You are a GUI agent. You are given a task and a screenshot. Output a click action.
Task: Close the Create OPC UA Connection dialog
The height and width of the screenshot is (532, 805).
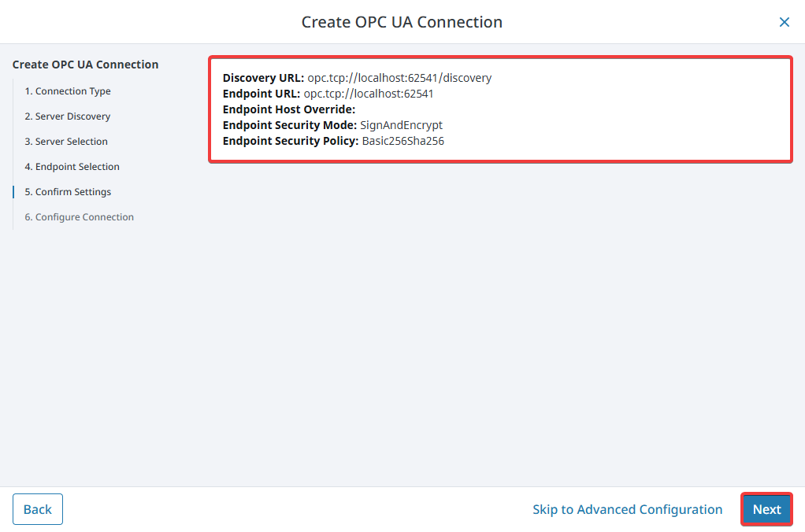(x=784, y=22)
